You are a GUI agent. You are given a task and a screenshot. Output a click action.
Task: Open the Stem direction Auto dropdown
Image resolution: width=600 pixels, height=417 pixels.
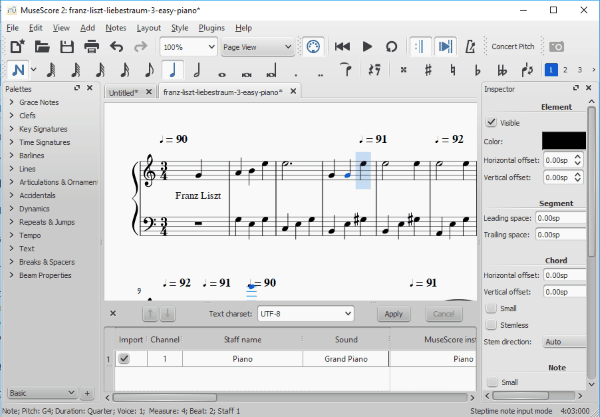[x=564, y=342]
